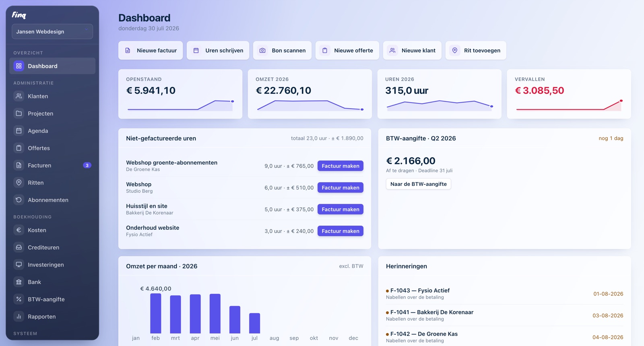The height and width of the screenshot is (346, 644).
Task: Click the Finq logo
Action: point(19,15)
